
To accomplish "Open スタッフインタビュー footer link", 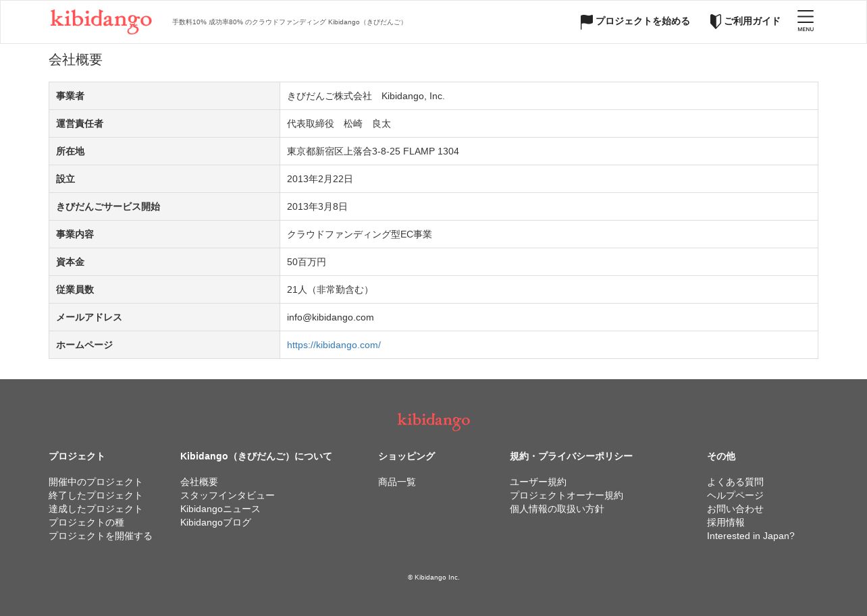I will pyautogui.click(x=228, y=495).
